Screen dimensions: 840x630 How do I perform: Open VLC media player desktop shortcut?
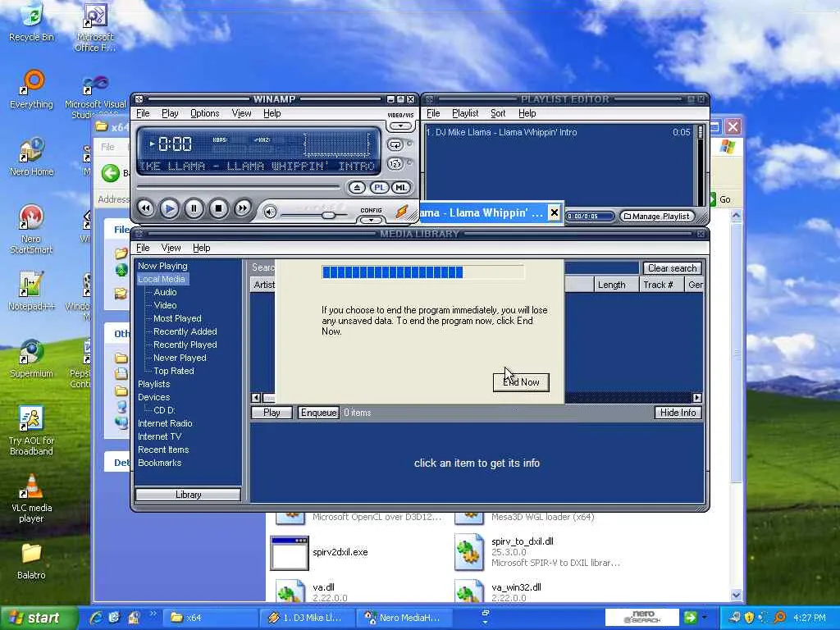32,498
